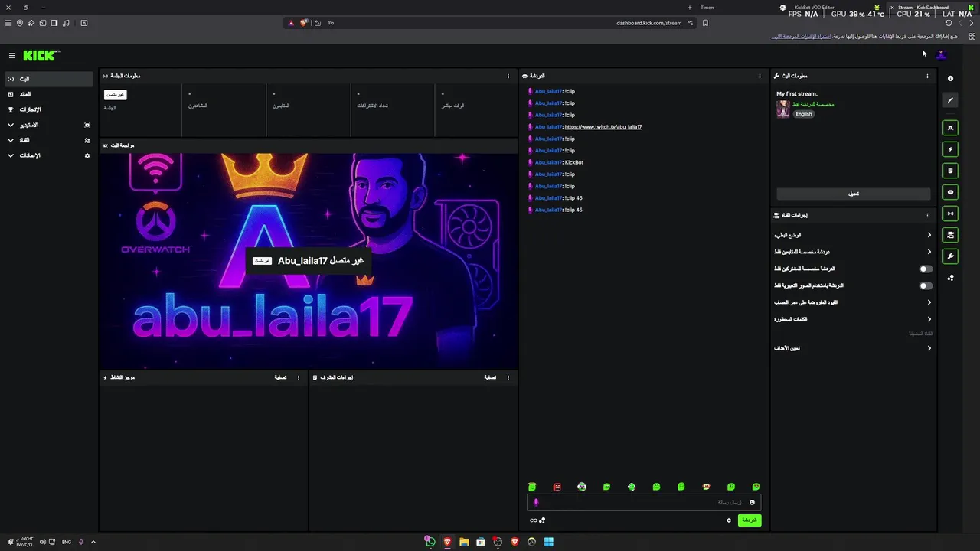Click the "My first stream." title text
Screen dimensions: 980x551
pos(797,94)
